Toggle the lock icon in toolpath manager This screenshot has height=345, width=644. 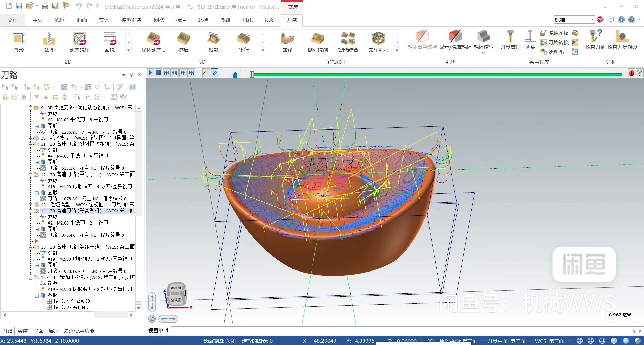pyautogui.click(x=5, y=97)
